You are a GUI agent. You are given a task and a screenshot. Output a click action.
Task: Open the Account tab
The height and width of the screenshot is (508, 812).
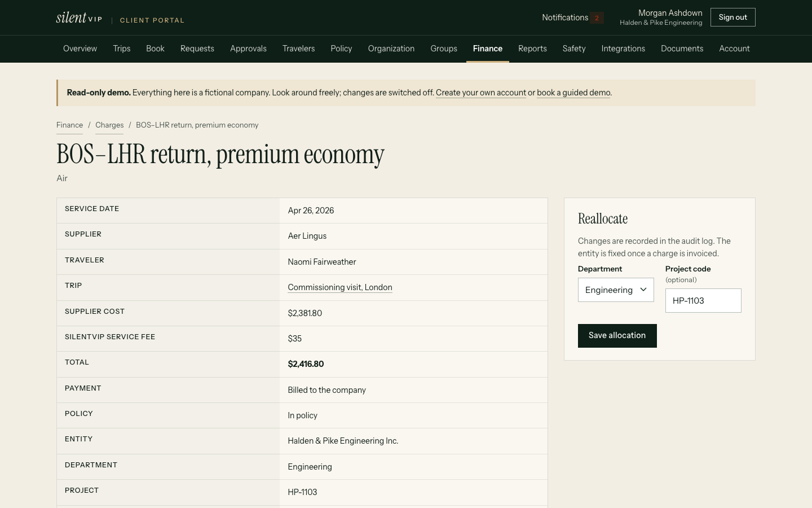(734, 49)
